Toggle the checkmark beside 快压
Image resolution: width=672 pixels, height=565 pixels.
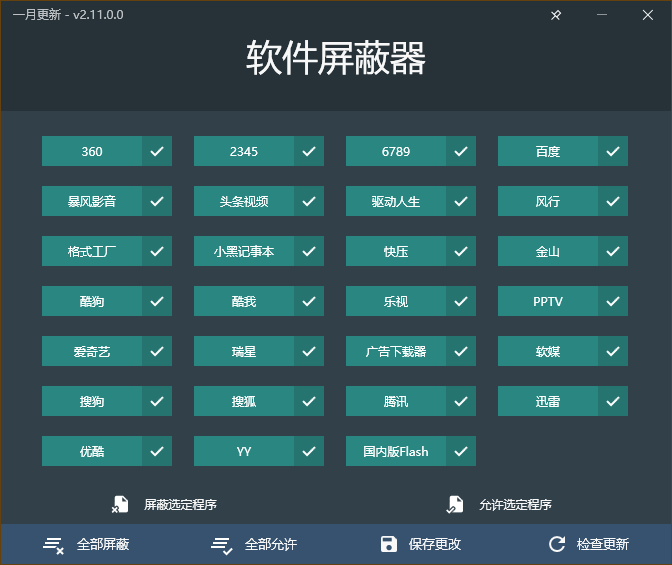point(461,251)
